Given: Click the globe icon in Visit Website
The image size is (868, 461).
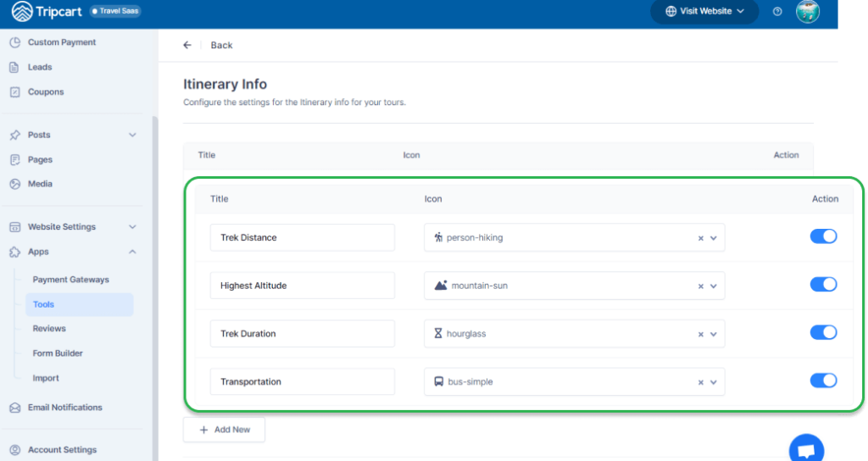Looking at the screenshot, I should pyautogui.click(x=671, y=11).
